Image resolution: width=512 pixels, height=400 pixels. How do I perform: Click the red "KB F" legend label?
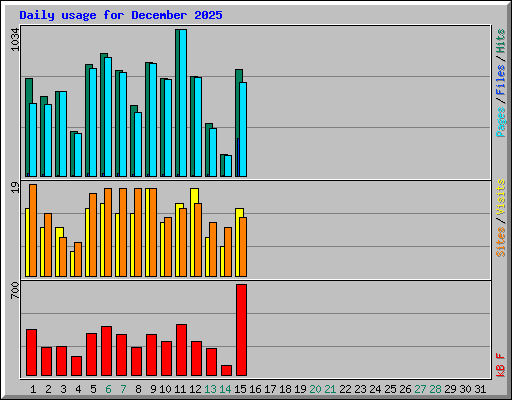tap(501, 365)
